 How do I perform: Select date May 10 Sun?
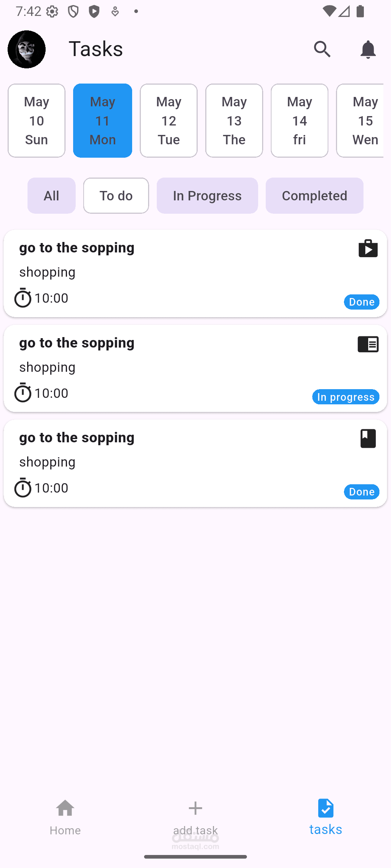tap(37, 121)
